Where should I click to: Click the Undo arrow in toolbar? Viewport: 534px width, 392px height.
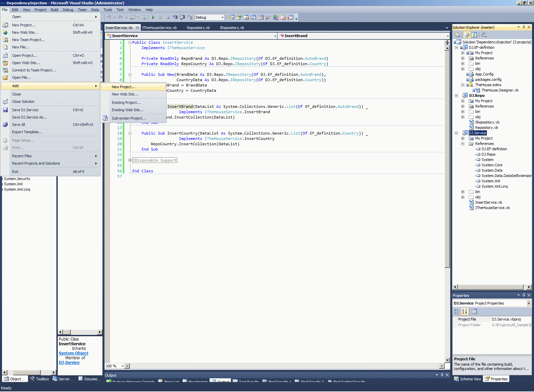(109, 17)
